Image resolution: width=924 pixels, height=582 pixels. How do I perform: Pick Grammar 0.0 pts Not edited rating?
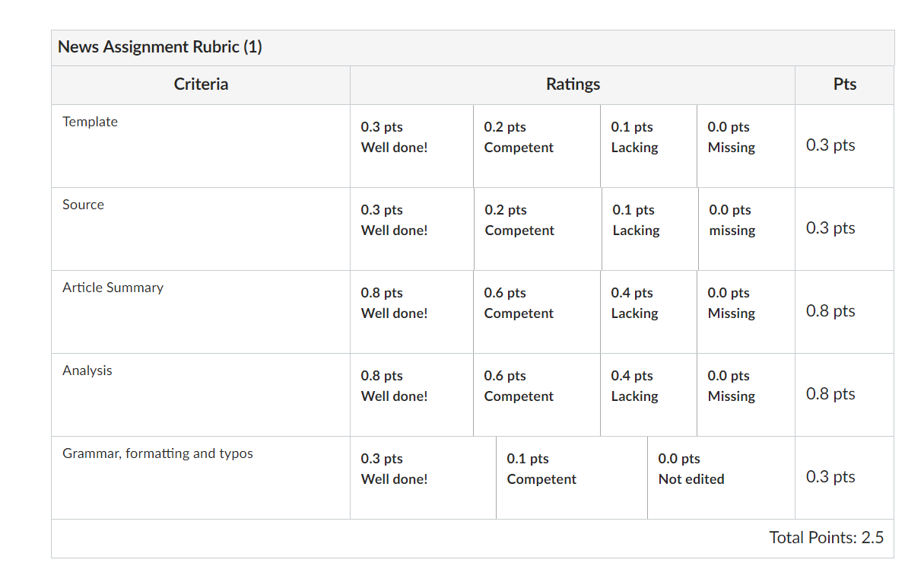pos(721,478)
